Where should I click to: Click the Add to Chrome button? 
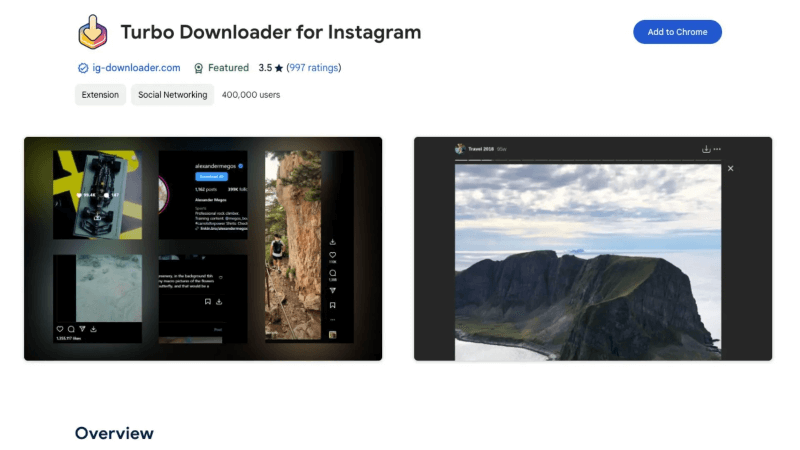(x=677, y=32)
